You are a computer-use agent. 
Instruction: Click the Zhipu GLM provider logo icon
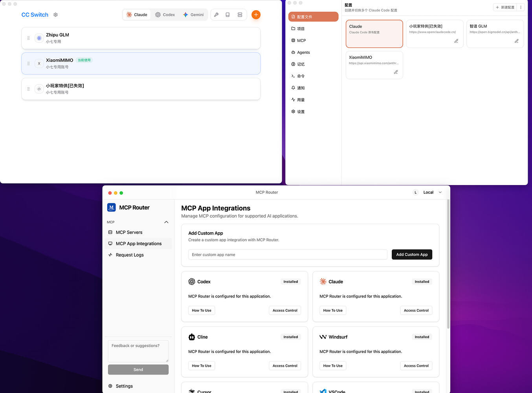39,38
